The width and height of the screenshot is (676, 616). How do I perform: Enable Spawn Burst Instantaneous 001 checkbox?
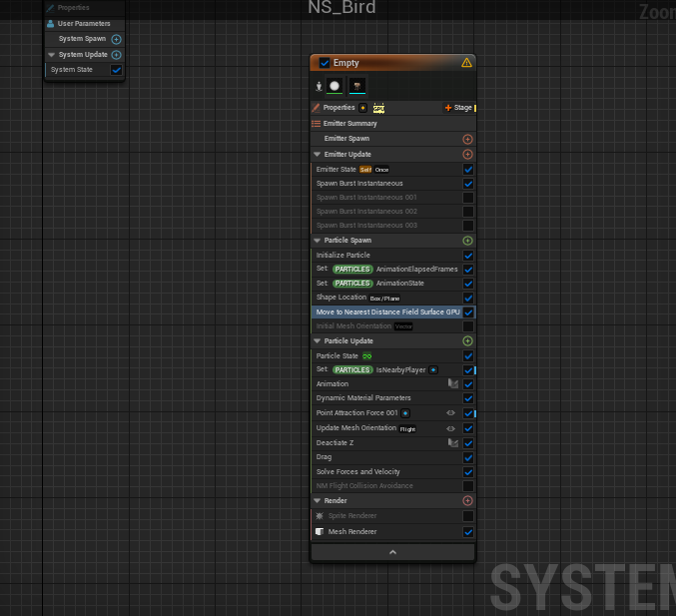[x=468, y=198]
